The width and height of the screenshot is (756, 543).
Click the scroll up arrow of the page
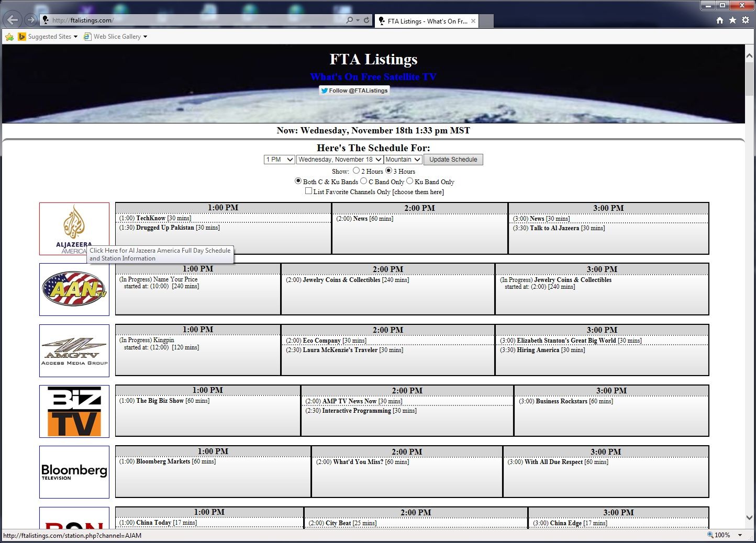[750, 56]
